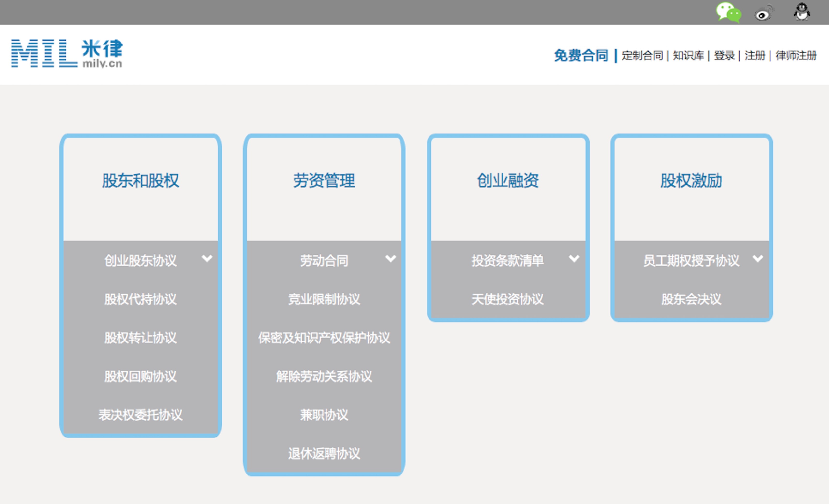Open the 律师注册 link
The image size is (829, 504).
796,56
